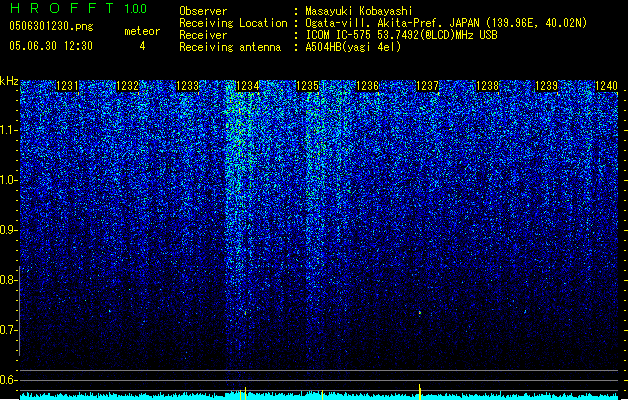Screen dimensions: 629x400
Task: Click the Observer field label
Action: click(x=203, y=11)
